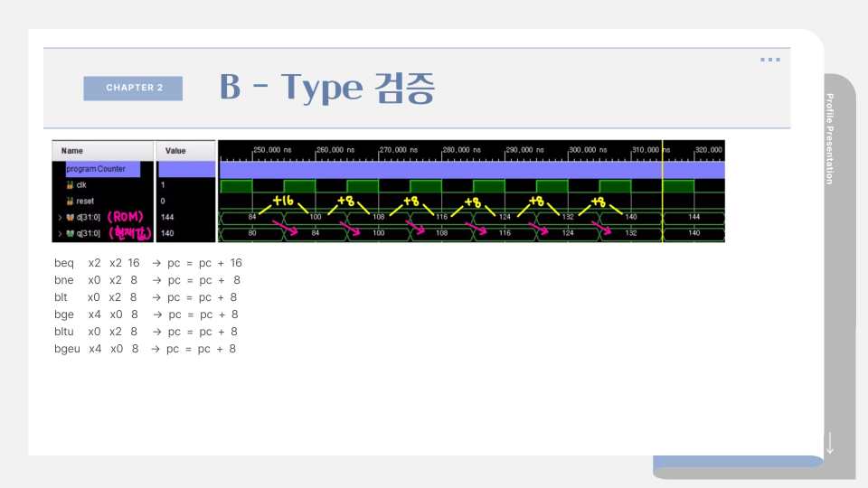This screenshot has height=488, width=868.
Task: Click d[31:0] value 144 in Value column
Action: (x=167, y=218)
